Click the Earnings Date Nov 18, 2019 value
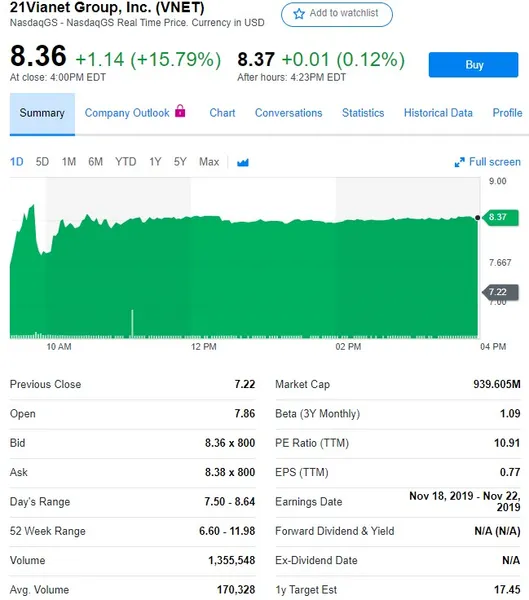 465,501
